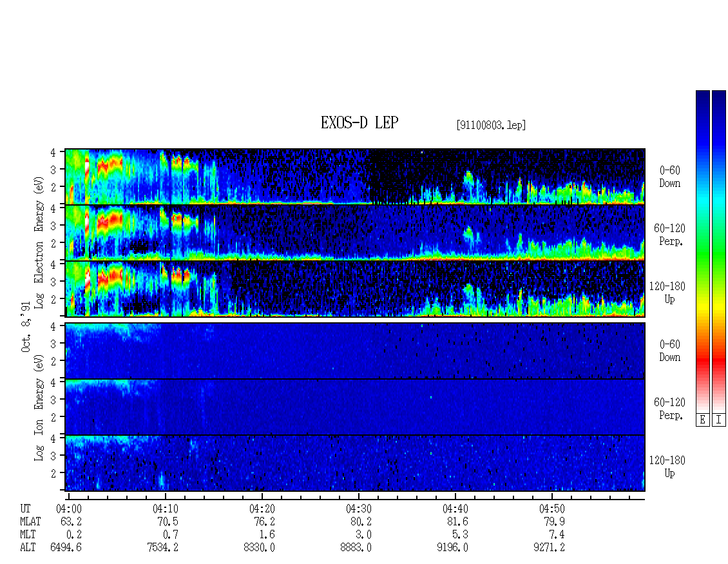Image resolution: width=728 pixels, height=564 pixels.
Task: Click the altitude value 7534.2
Action: [x=162, y=548]
